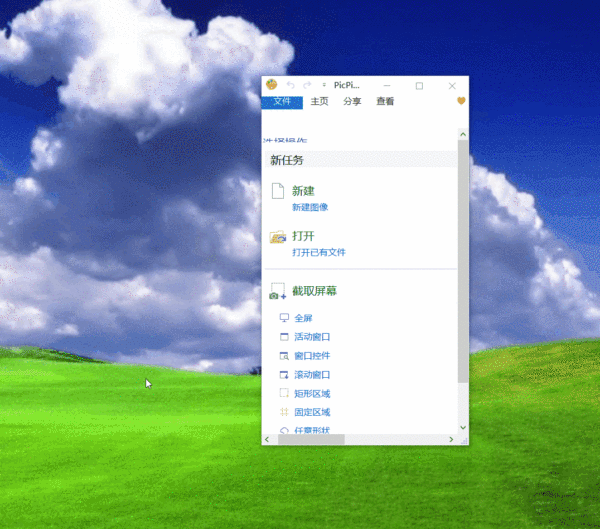Click the 截取屏幕 heading text
The width and height of the screenshot is (600, 529).
point(314,291)
